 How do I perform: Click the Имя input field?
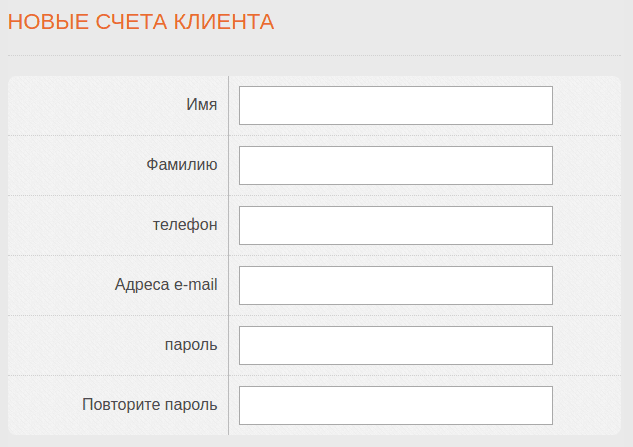(x=395, y=105)
